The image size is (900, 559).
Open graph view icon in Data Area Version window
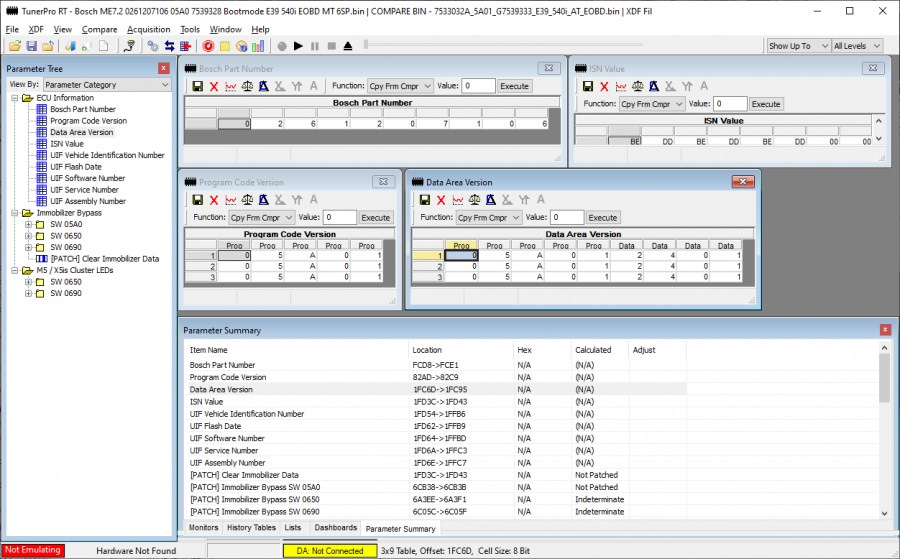[457, 200]
